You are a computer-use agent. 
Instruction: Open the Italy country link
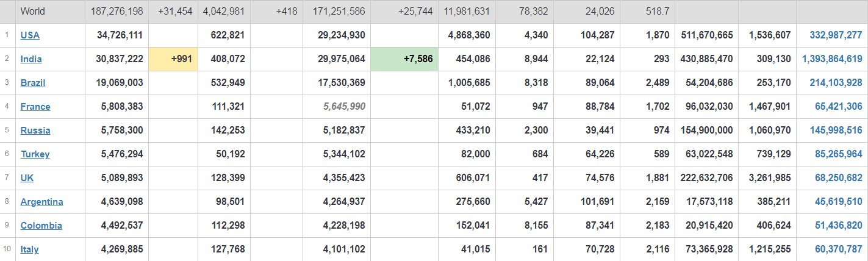pyautogui.click(x=30, y=249)
